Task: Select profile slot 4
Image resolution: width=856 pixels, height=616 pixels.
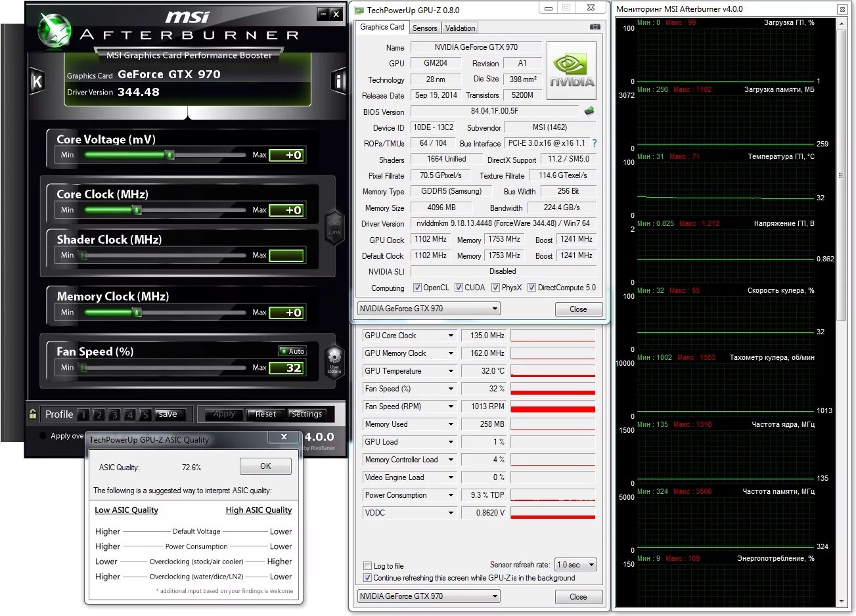Action: pyautogui.click(x=130, y=415)
